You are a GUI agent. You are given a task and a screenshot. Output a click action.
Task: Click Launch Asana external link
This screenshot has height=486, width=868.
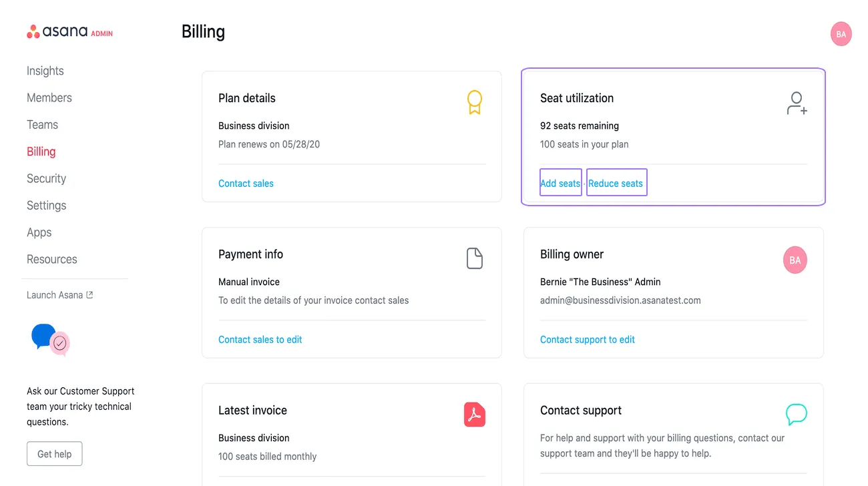59,295
